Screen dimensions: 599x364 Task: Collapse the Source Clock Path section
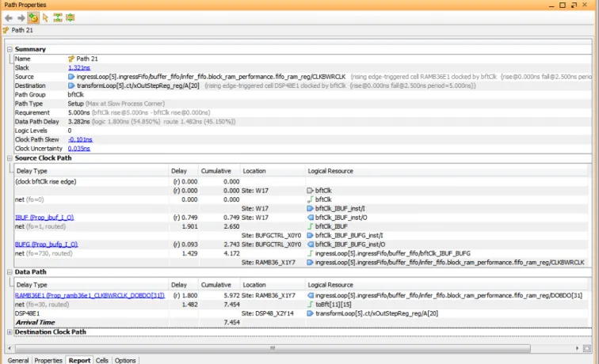point(10,158)
